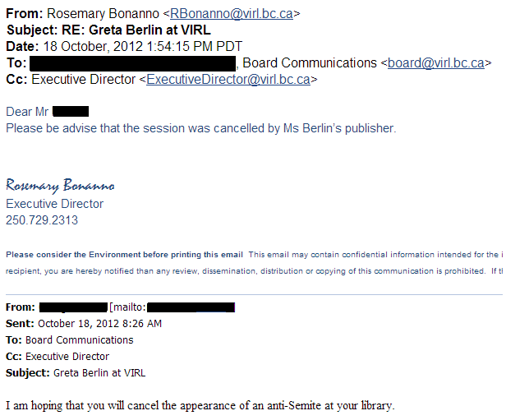This screenshot has height=420, width=506.
Task: Click the quoted subject 'Greta Berlin at VIRL'
Action: pyautogui.click(x=99, y=373)
